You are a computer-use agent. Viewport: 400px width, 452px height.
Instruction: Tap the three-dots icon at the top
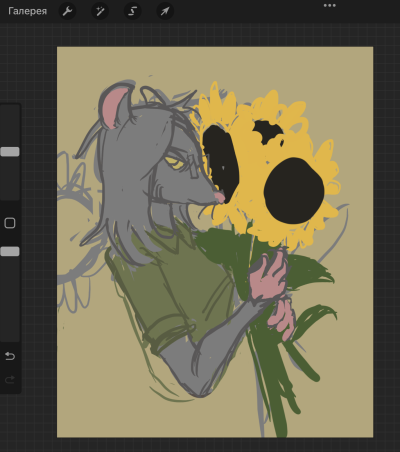click(330, 5)
